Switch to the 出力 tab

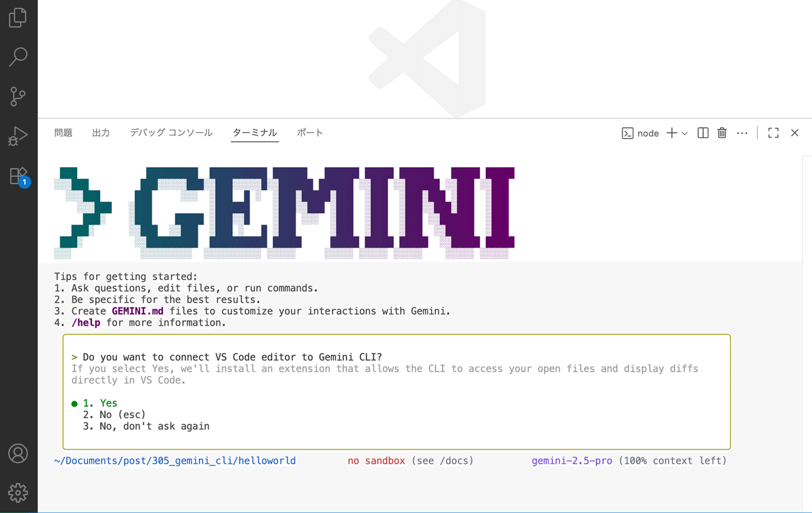tap(101, 133)
